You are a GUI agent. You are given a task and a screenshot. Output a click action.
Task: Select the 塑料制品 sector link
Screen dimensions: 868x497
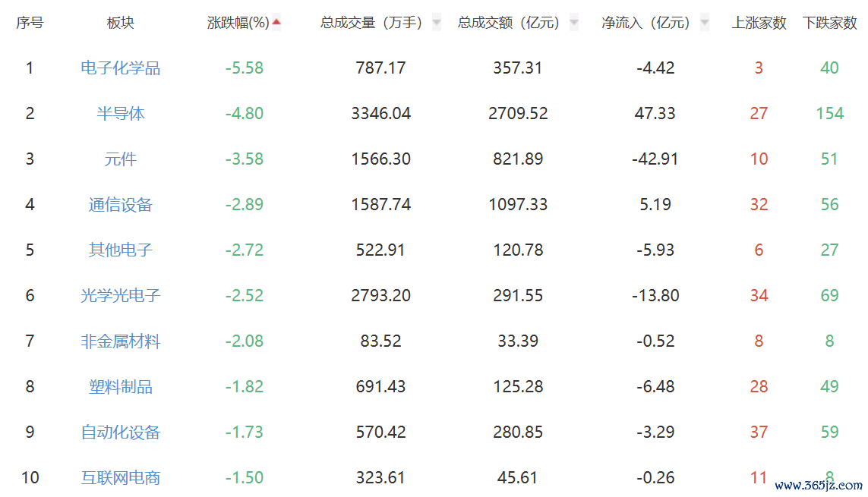(121, 386)
